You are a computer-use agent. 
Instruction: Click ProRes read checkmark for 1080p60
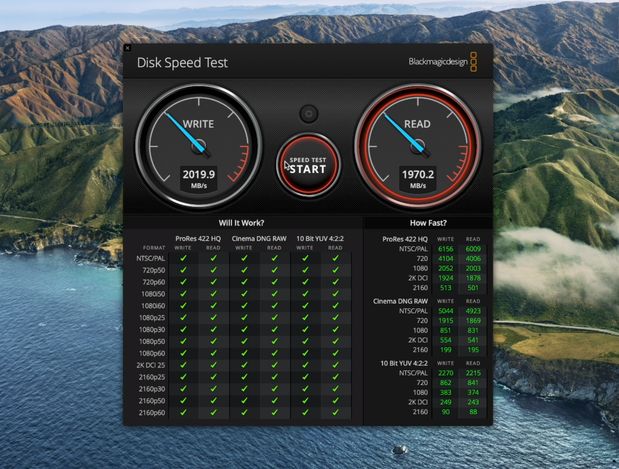(x=213, y=353)
